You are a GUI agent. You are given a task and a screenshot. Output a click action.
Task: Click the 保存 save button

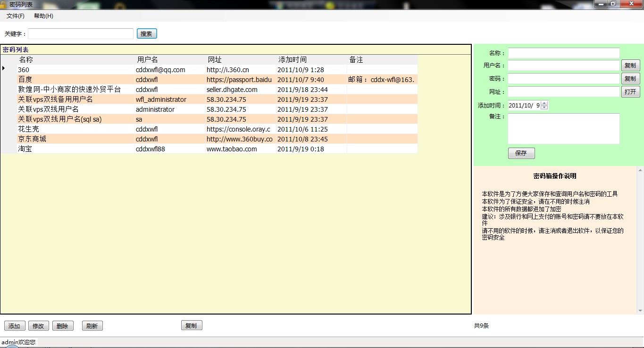[521, 153]
